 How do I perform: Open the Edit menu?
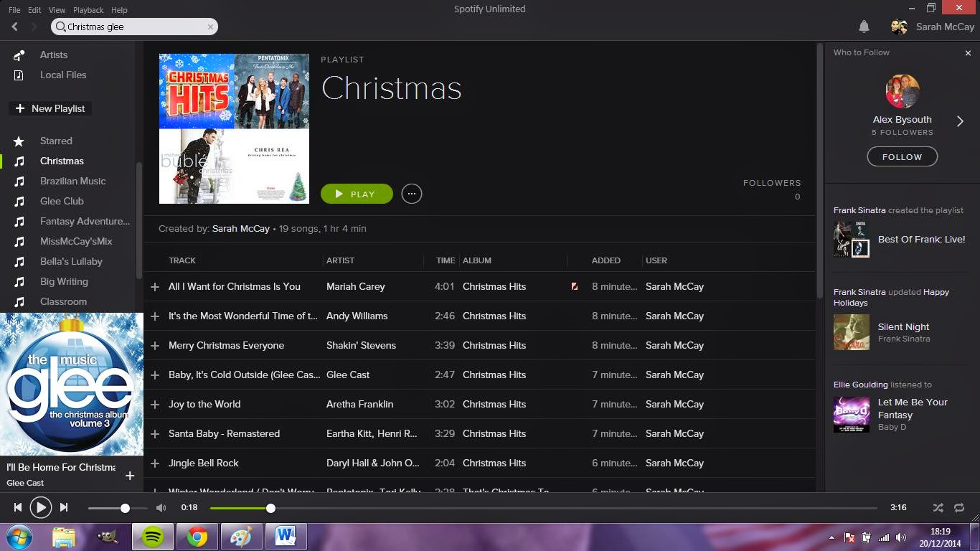34,10
